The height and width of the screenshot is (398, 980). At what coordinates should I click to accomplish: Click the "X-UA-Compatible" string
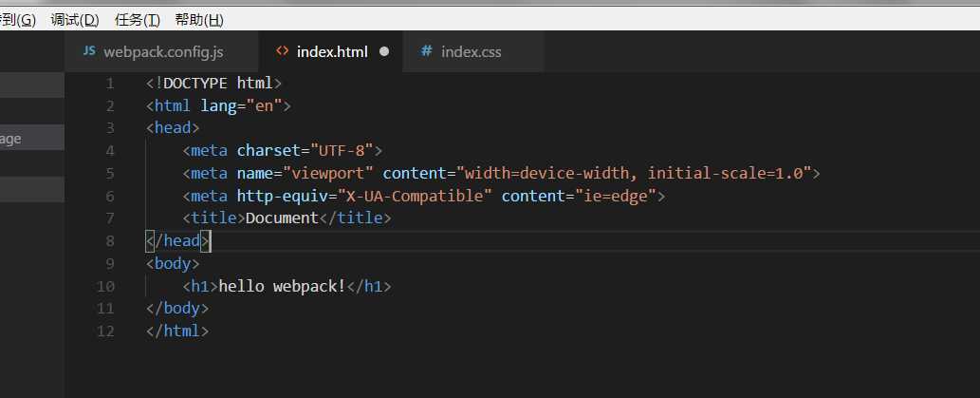(x=415, y=196)
